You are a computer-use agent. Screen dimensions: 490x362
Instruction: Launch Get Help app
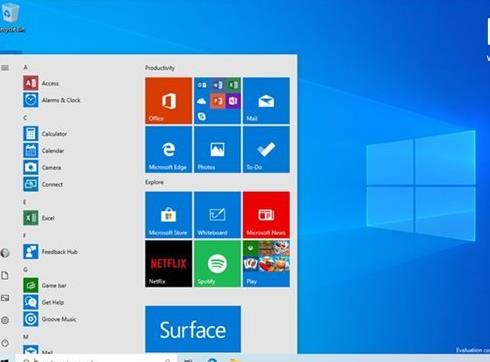pyautogui.click(x=44, y=302)
